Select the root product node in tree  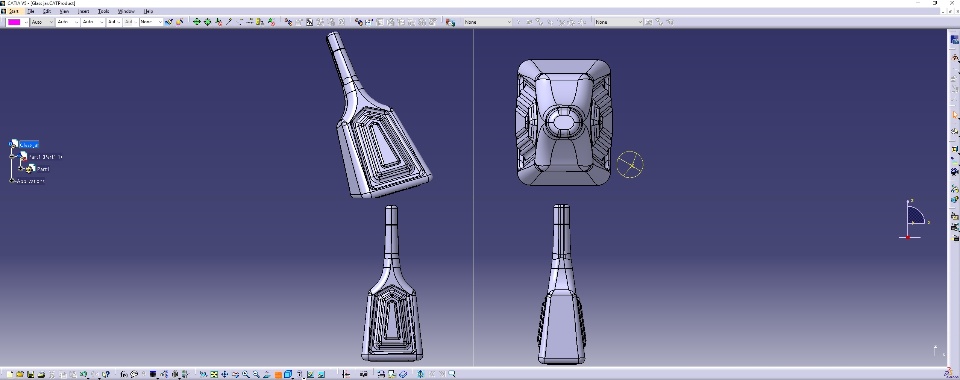(28, 145)
